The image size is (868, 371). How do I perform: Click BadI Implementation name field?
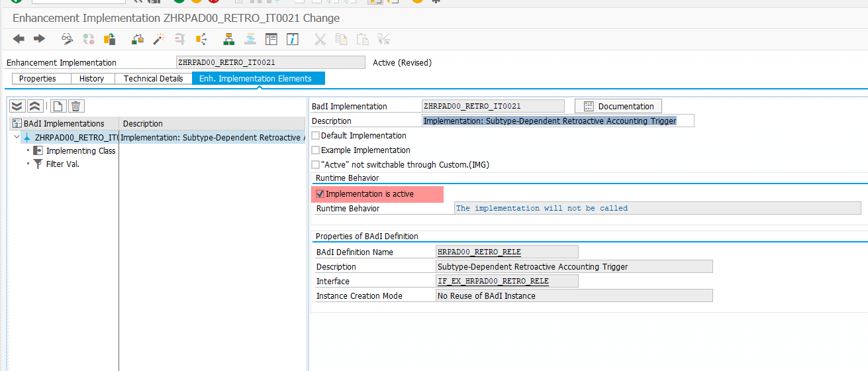click(493, 106)
